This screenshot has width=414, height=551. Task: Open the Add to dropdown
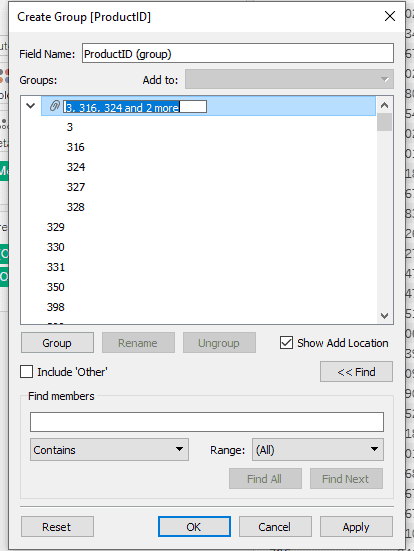pyautogui.click(x=289, y=79)
